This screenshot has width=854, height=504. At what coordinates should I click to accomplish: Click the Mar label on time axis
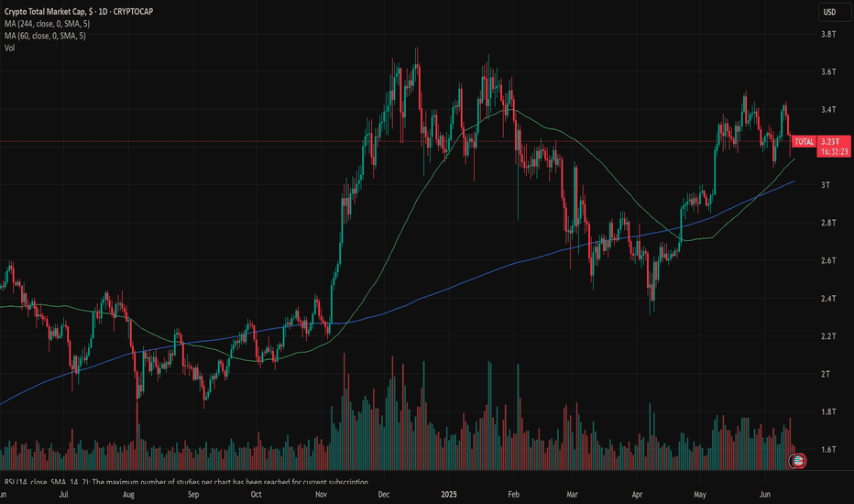(x=572, y=495)
